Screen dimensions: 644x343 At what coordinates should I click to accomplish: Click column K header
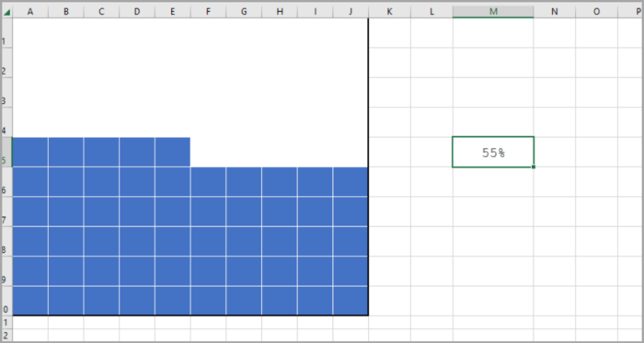[x=389, y=12]
